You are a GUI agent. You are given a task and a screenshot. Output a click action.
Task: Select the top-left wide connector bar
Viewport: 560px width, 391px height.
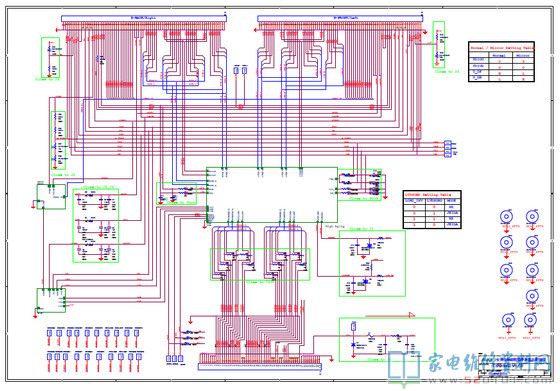point(144,19)
